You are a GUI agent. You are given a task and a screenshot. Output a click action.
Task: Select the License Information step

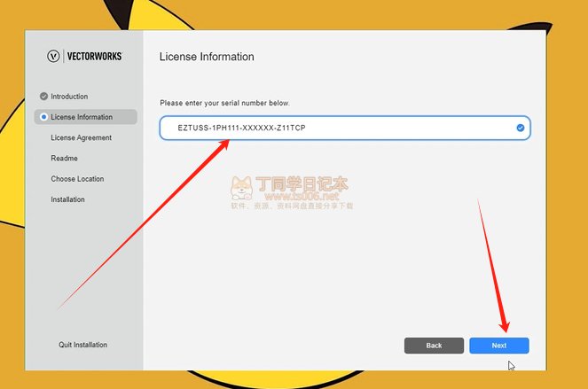point(85,117)
